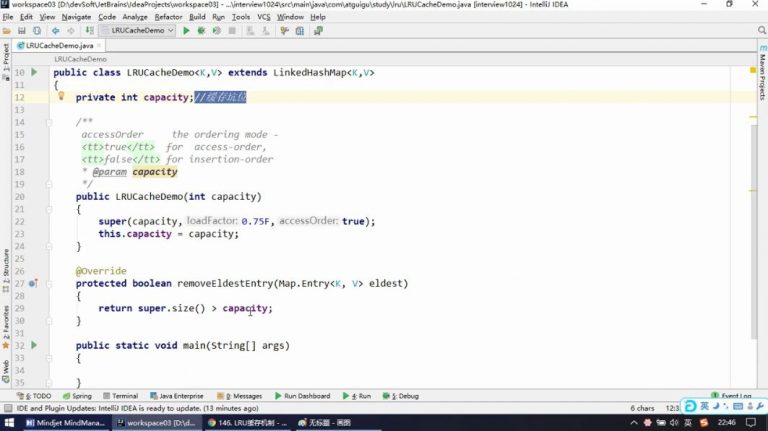This screenshot has height=431, width=768.
Task: Click the green Run button in toolbar
Action: (186, 31)
